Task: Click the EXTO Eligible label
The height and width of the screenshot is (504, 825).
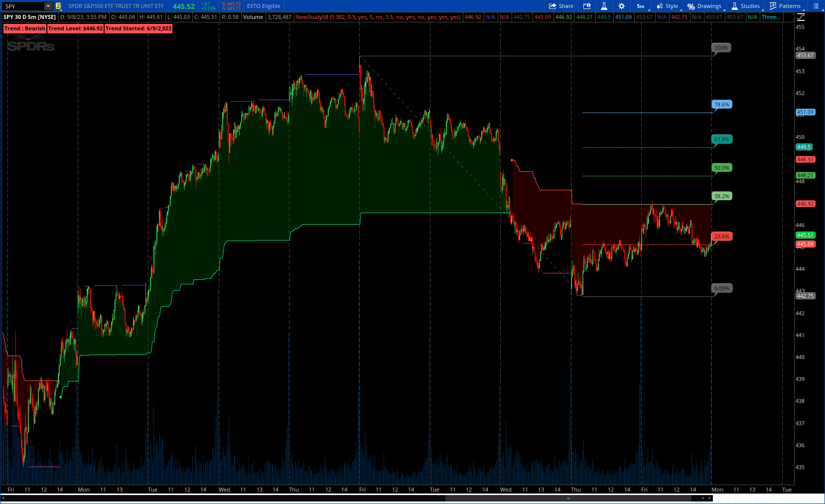Action: pos(264,6)
